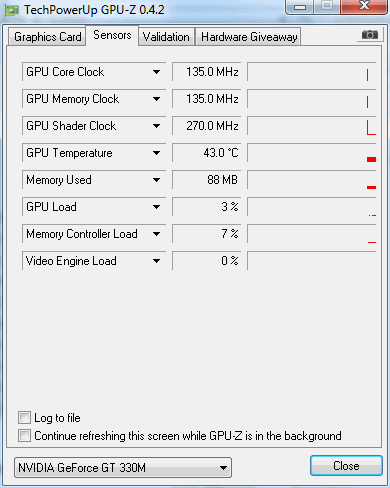Expand GPU Temperature sensor dropdown arrow

[156, 153]
